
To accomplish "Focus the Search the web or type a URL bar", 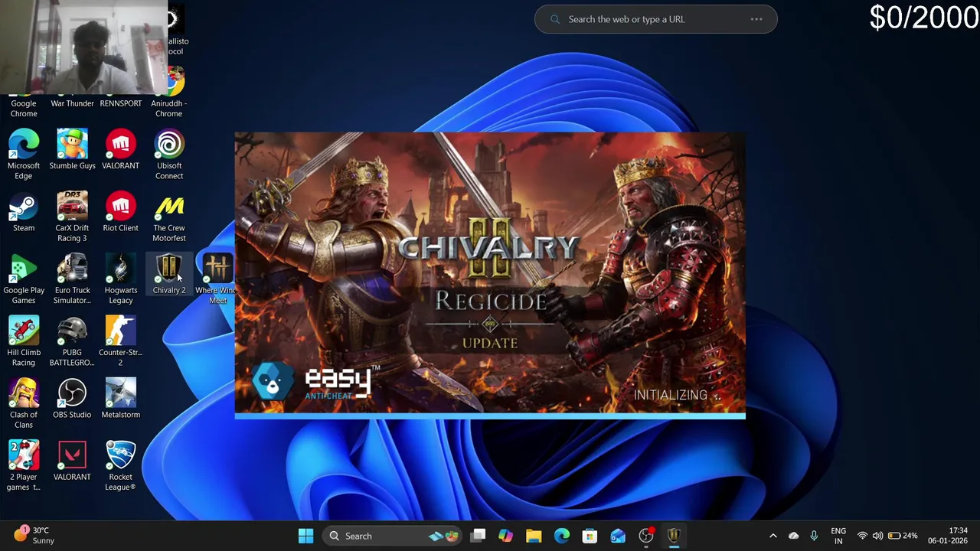I will 655,19.
